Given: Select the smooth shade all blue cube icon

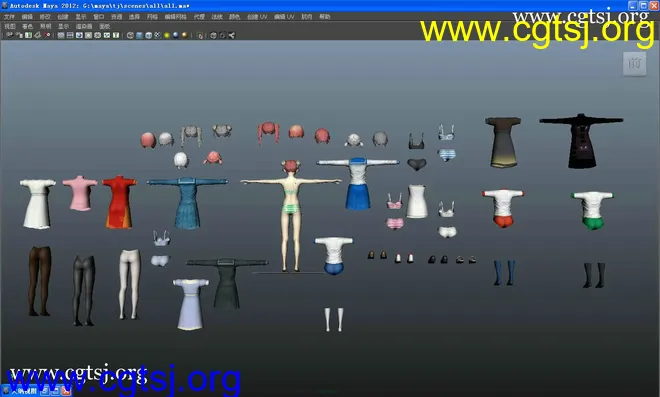Looking at the screenshot, I should point(139,35).
